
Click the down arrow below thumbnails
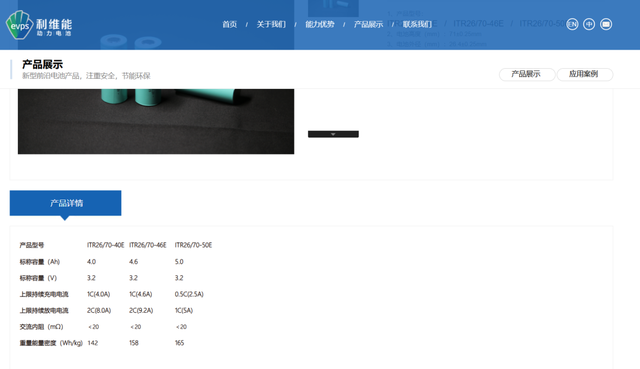coord(333,134)
